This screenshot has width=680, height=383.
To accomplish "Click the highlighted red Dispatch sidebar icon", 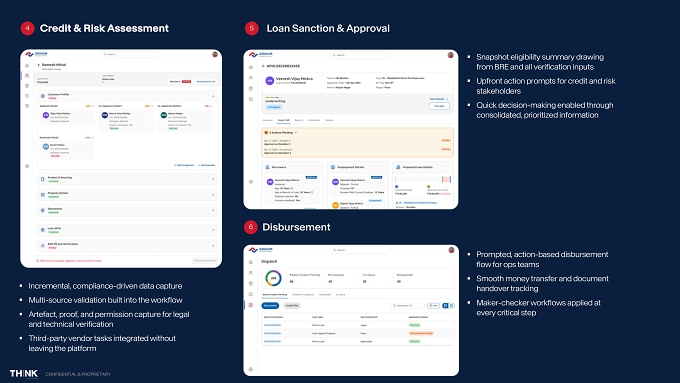I will tap(251, 305).
